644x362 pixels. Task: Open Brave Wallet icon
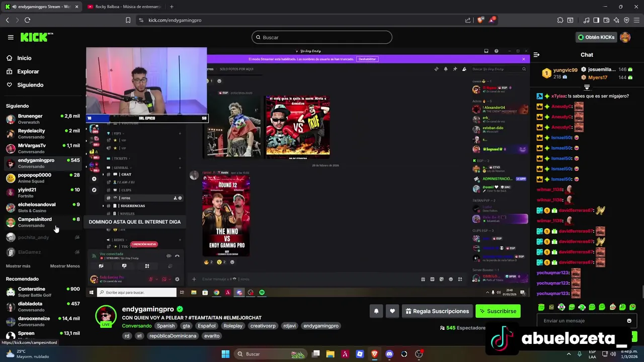[x=606, y=20]
